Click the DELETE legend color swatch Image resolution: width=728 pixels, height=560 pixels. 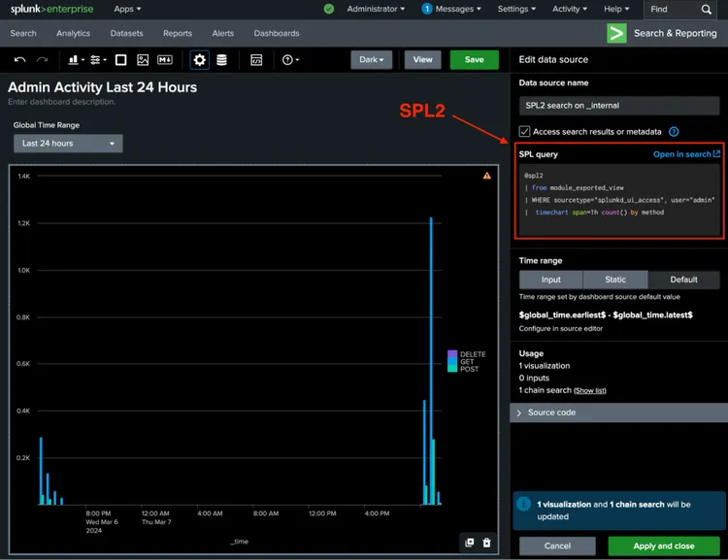452,354
